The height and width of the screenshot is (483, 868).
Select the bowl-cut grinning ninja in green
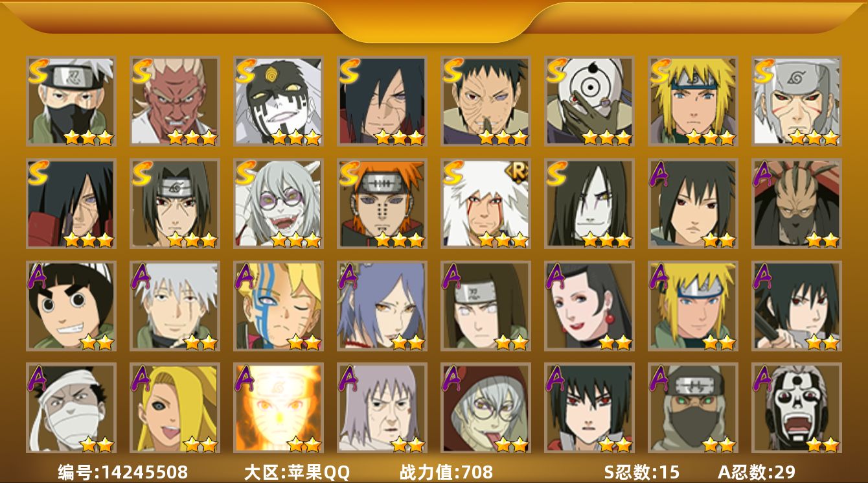(x=71, y=306)
